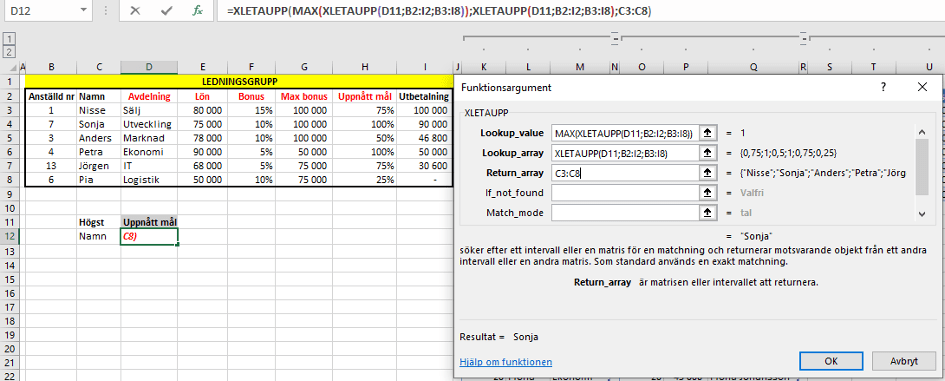Collapse dialog for Match_mode range selection

709,212
